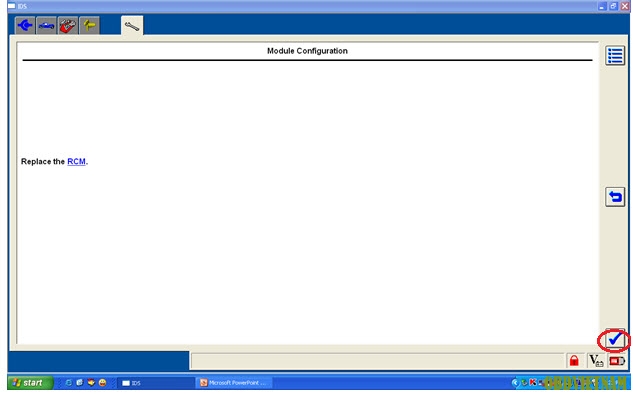Expand hidden system tray icons arrow
The height and width of the screenshot is (394, 634).
coord(515,382)
